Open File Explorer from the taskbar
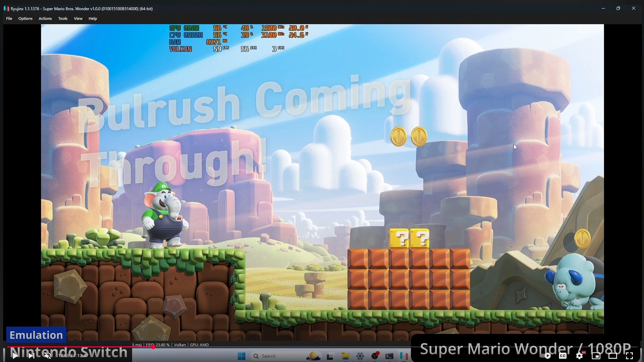Viewport: 644px width, 362px height. [x=345, y=356]
